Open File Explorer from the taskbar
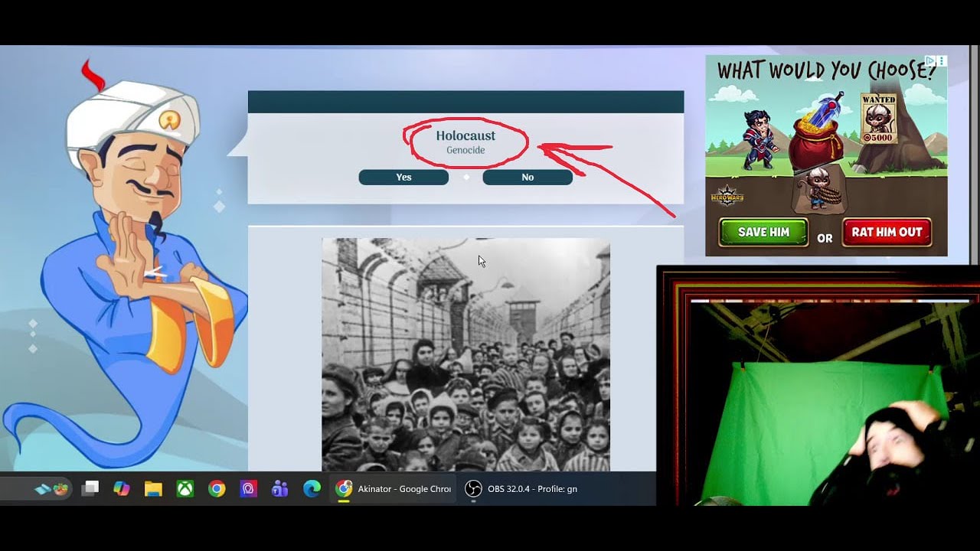This screenshot has height=551, width=980. click(153, 488)
